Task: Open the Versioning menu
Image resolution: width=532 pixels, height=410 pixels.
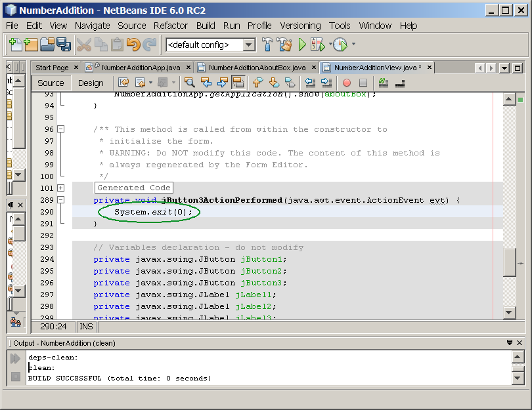Action: point(300,26)
